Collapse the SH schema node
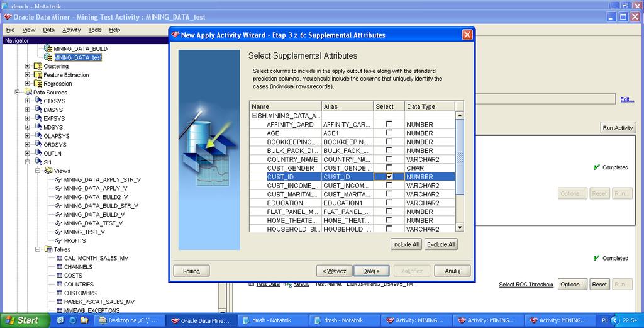The image size is (644, 328). [28, 162]
